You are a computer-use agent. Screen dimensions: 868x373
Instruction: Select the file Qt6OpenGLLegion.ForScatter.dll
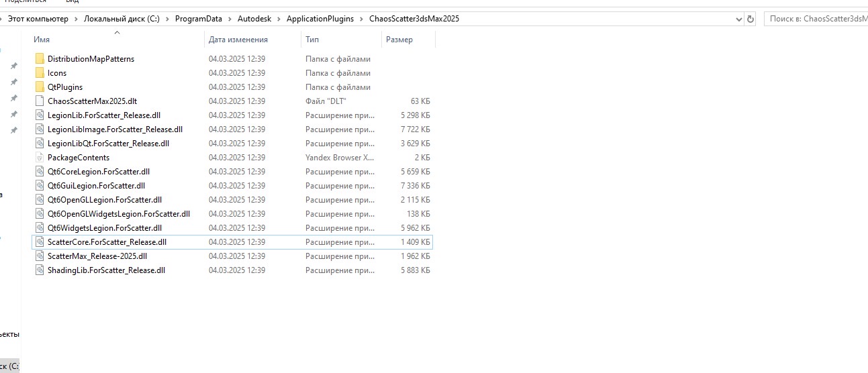pyautogui.click(x=105, y=200)
